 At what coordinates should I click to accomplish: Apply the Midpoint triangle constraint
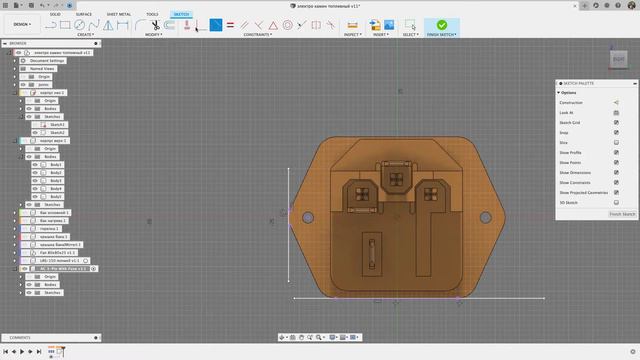pos(273,25)
